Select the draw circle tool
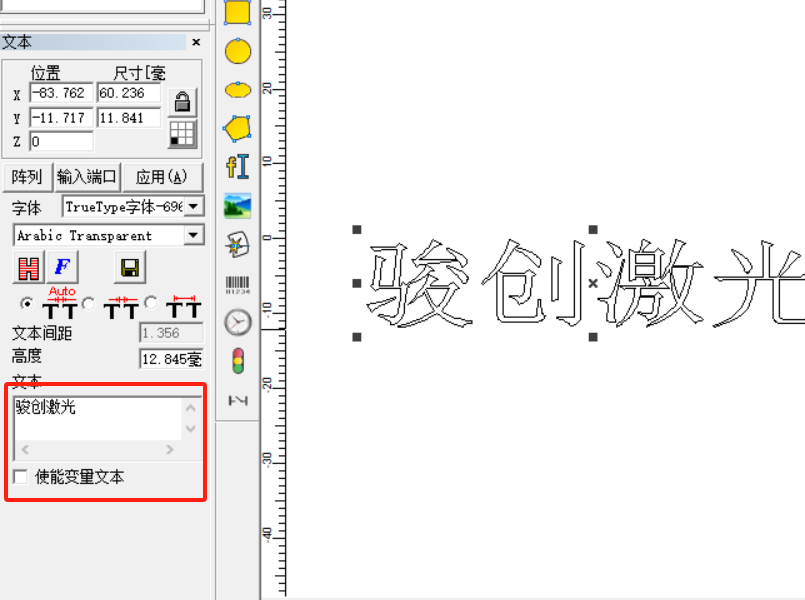805x600 pixels. (238, 51)
